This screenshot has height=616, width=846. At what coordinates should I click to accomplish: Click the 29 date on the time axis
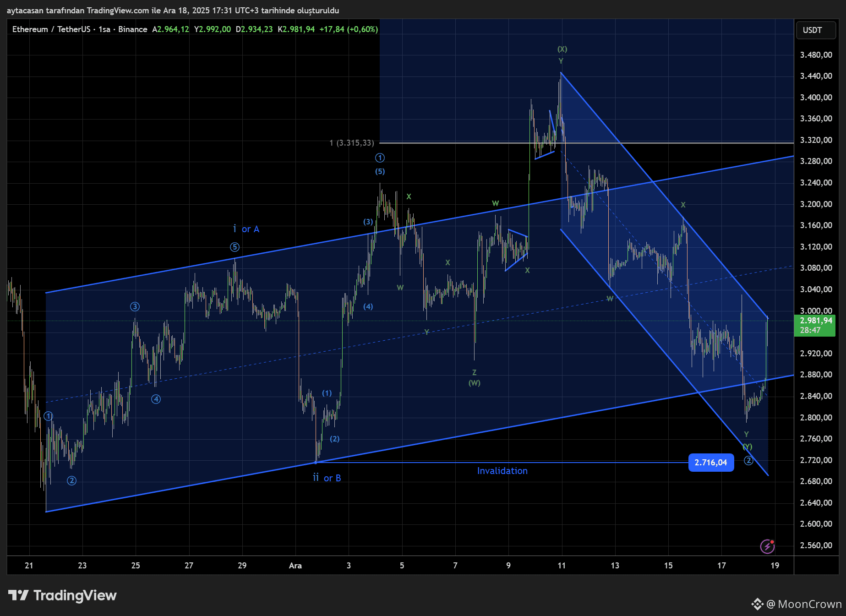(242, 566)
